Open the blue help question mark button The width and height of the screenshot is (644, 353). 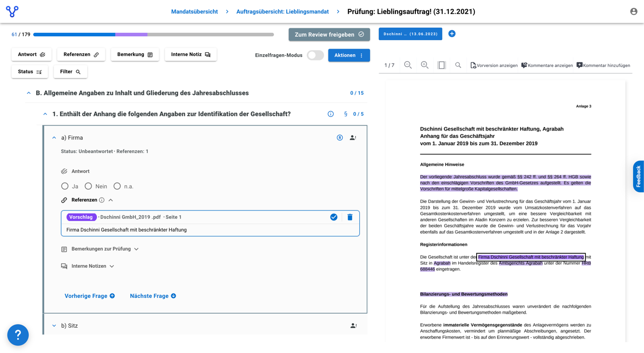[18, 335]
